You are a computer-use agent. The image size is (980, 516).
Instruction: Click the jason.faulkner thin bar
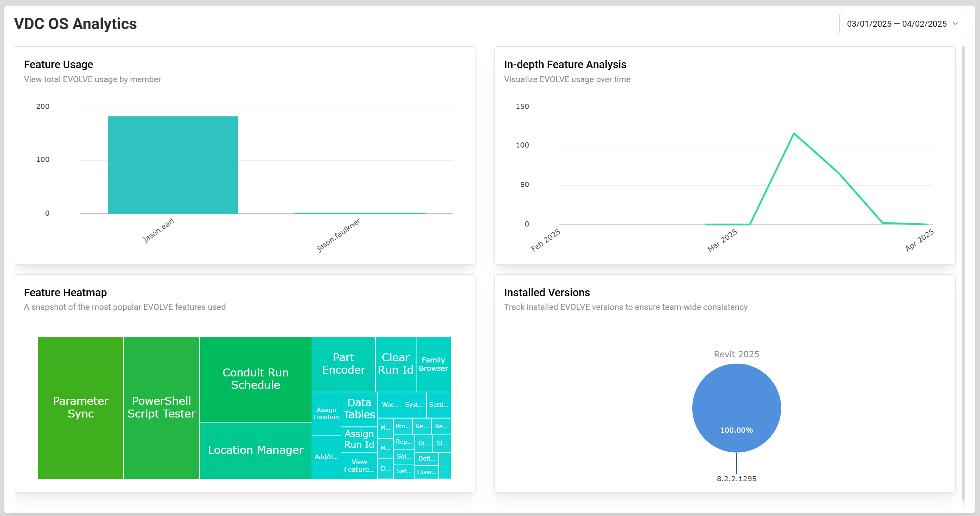pos(359,213)
